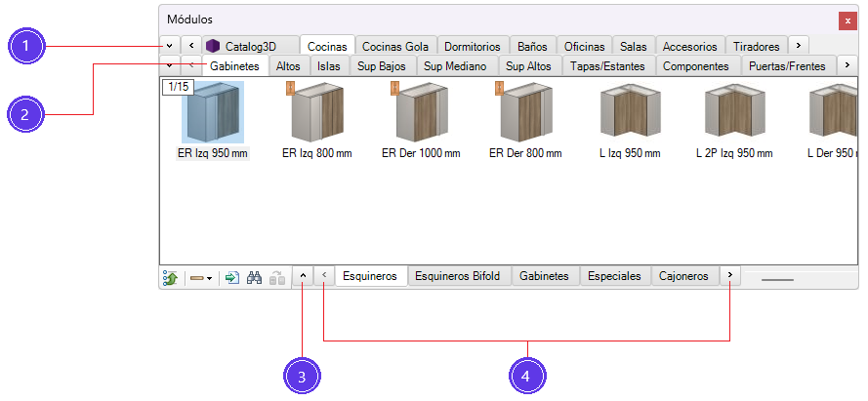Open the Tiradores tab

point(756,47)
